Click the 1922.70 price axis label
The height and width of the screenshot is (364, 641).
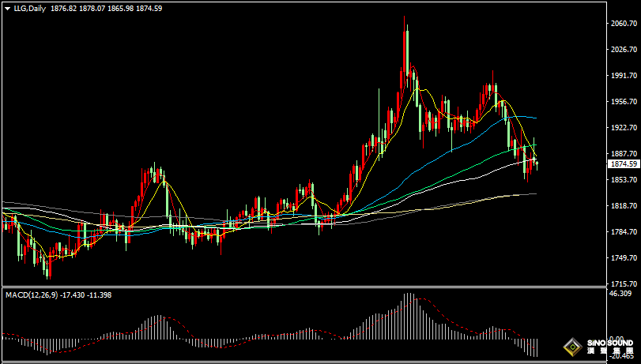624,128
